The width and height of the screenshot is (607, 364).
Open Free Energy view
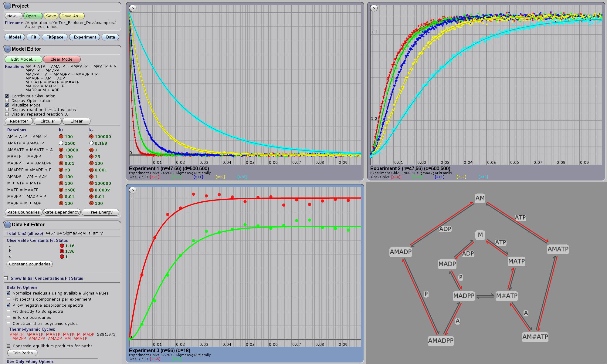tap(100, 212)
